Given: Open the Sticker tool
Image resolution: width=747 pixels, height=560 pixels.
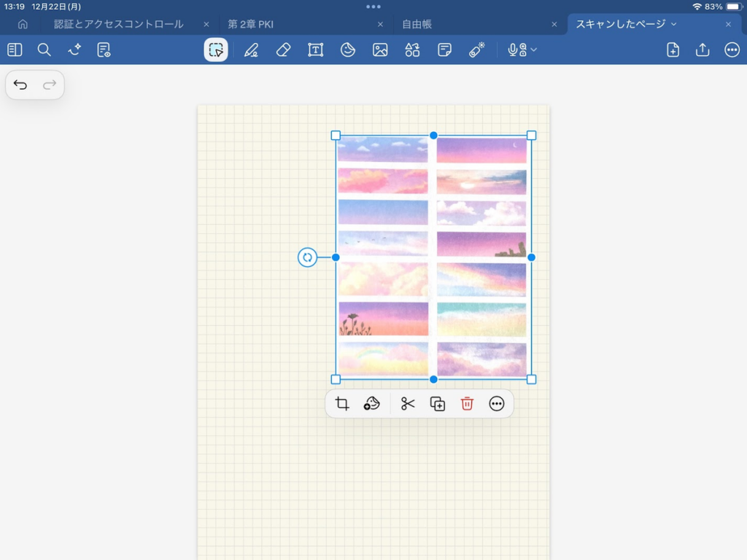Looking at the screenshot, I should tap(348, 50).
